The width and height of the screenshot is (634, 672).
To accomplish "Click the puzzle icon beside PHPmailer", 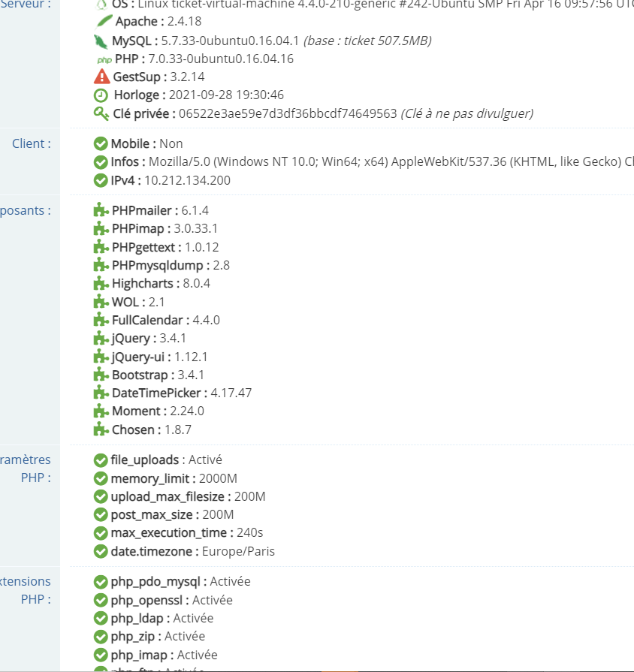I will tap(101, 210).
